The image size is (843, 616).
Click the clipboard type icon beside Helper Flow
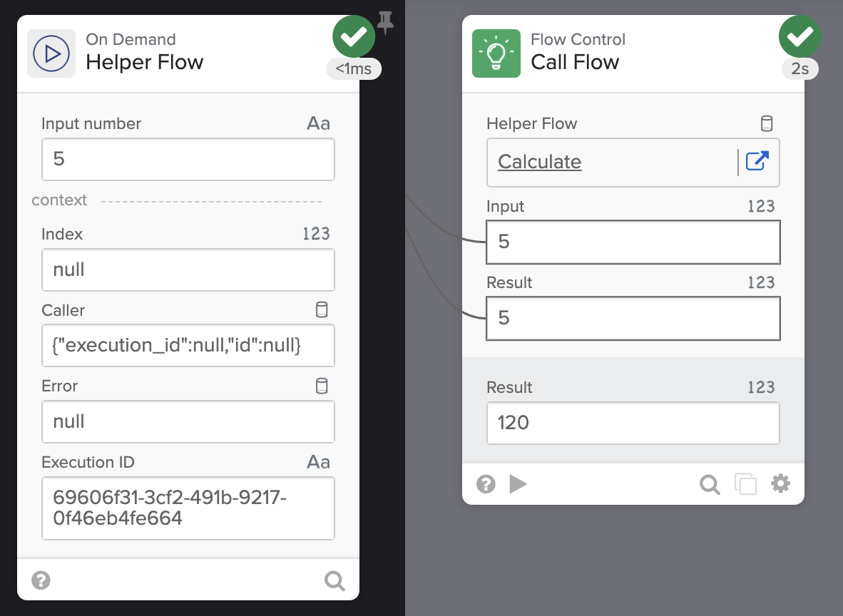[x=767, y=123]
